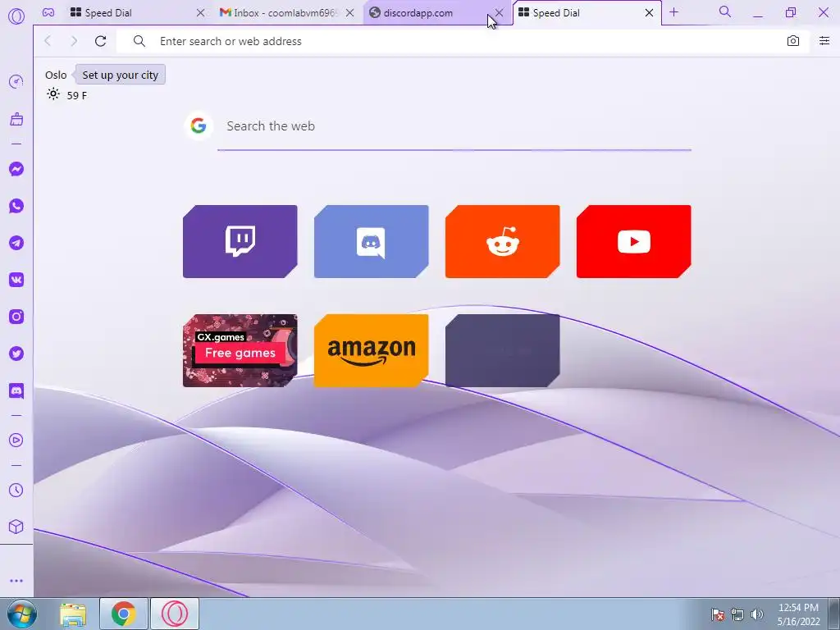Open Twitter in the sidebar
This screenshot has width=840, height=630.
16,354
